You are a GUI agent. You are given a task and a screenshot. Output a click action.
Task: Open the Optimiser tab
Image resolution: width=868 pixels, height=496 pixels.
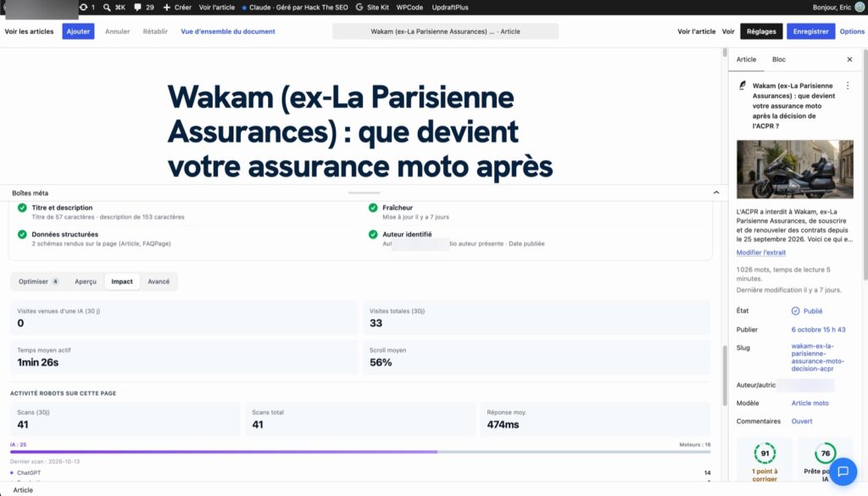(x=38, y=281)
